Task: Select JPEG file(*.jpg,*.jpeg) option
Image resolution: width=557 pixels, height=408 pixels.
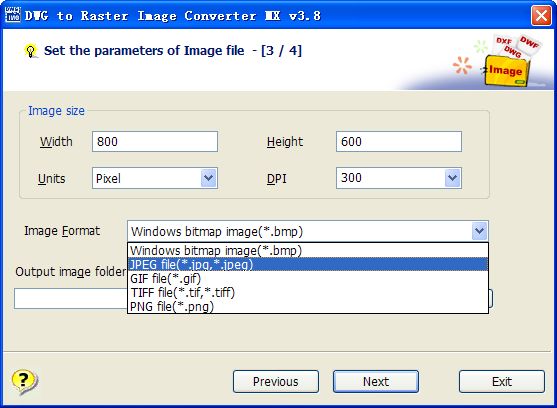Action: [308, 265]
